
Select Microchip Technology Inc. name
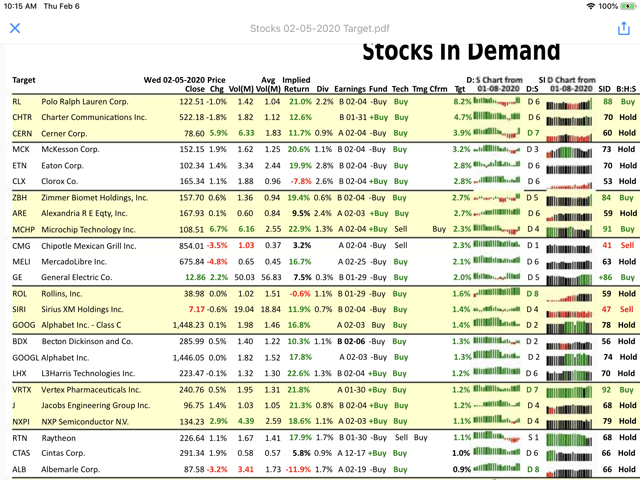coord(88,229)
